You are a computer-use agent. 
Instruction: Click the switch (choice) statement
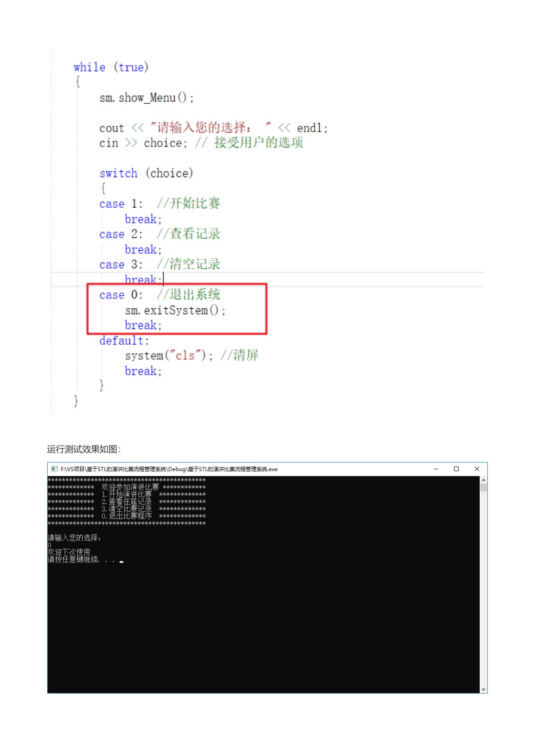[x=146, y=173]
